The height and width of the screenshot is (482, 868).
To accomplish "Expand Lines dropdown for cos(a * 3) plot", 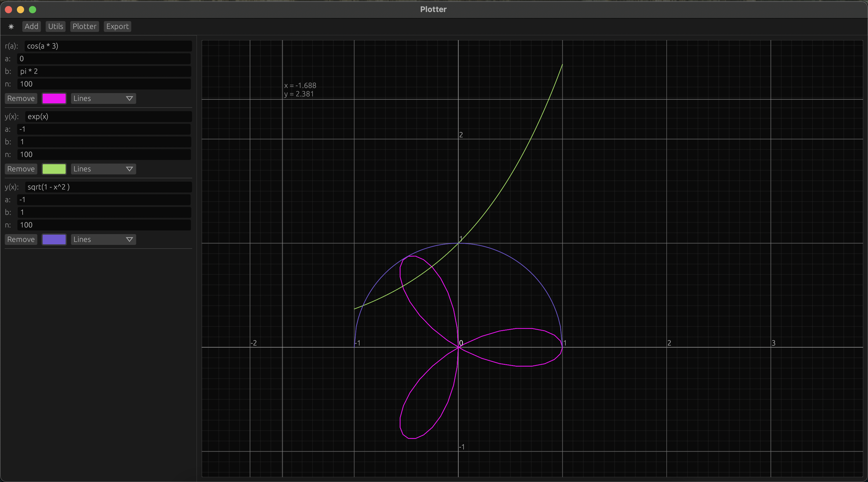I will pyautogui.click(x=103, y=98).
